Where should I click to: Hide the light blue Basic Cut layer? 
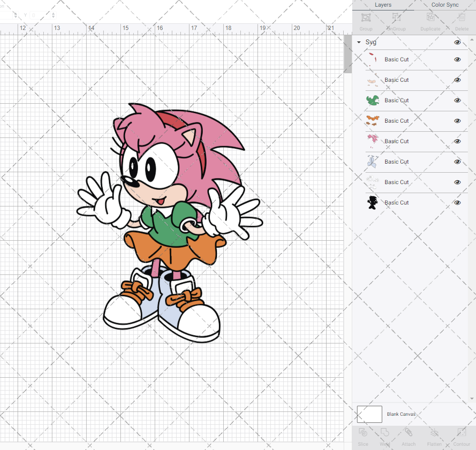(x=457, y=162)
